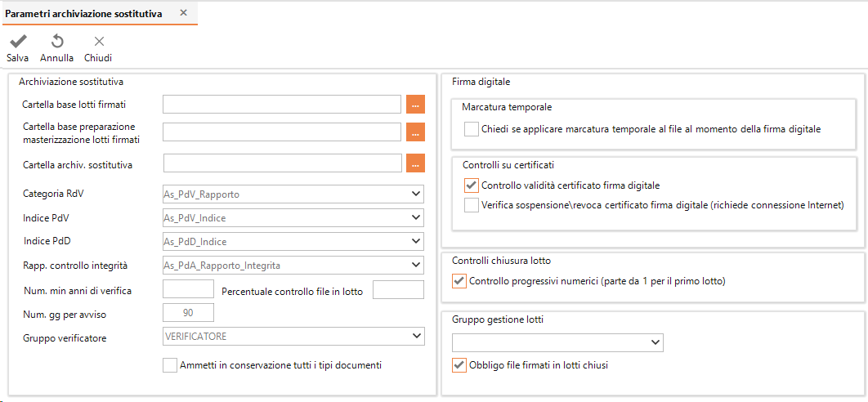Enable the marcatura temporale prompt checkbox
868x402 pixels.
click(471, 129)
